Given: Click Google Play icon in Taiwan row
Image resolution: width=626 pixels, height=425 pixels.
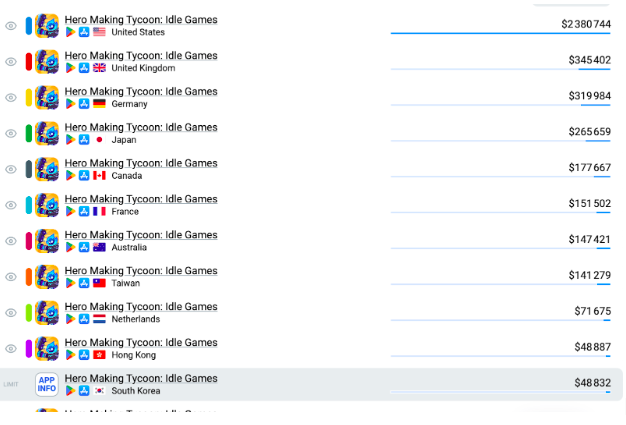Looking at the screenshot, I should (70, 283).
